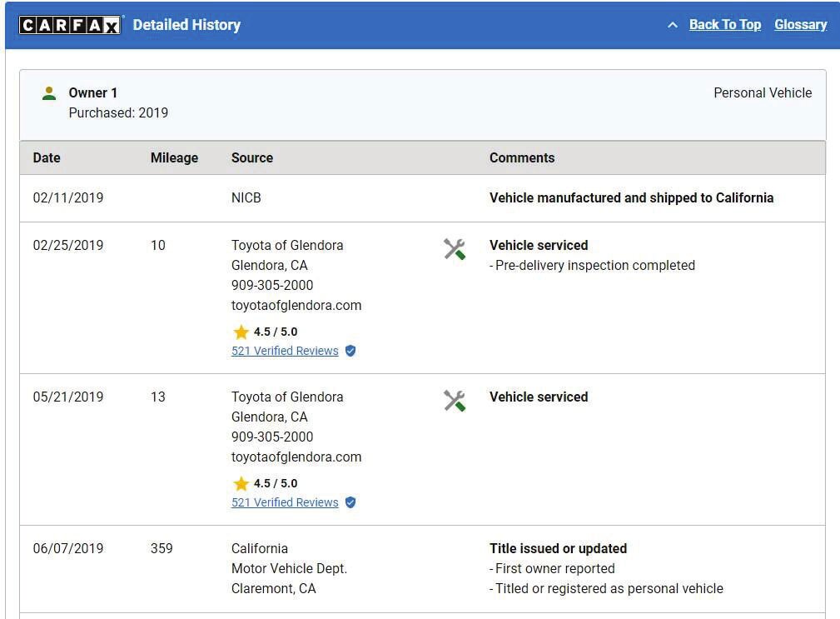Image resolution: width=840 pixels, height=619 pixels.
Task: Click Vehicle serviced comment for 02/25/2019
Action: pos(539,246)
